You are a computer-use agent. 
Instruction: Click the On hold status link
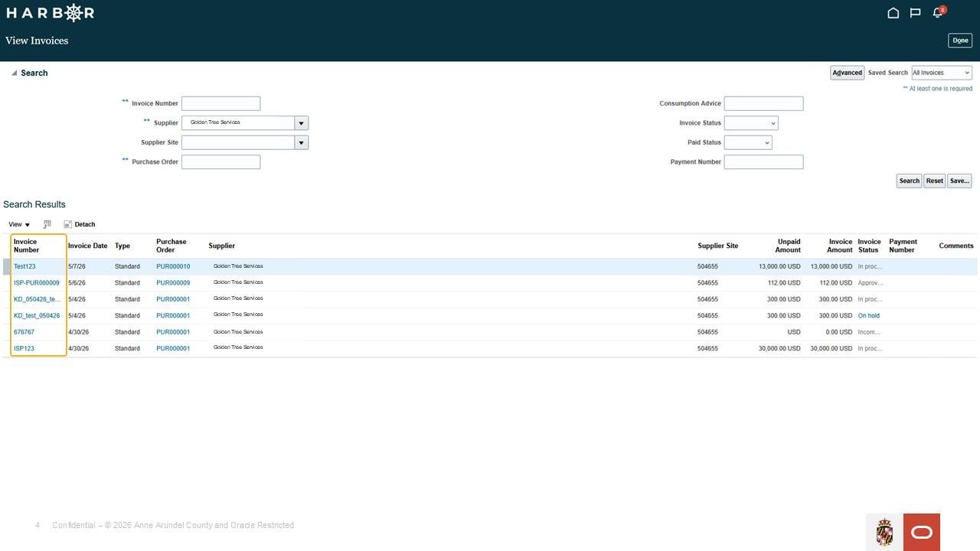coord(869,315)
